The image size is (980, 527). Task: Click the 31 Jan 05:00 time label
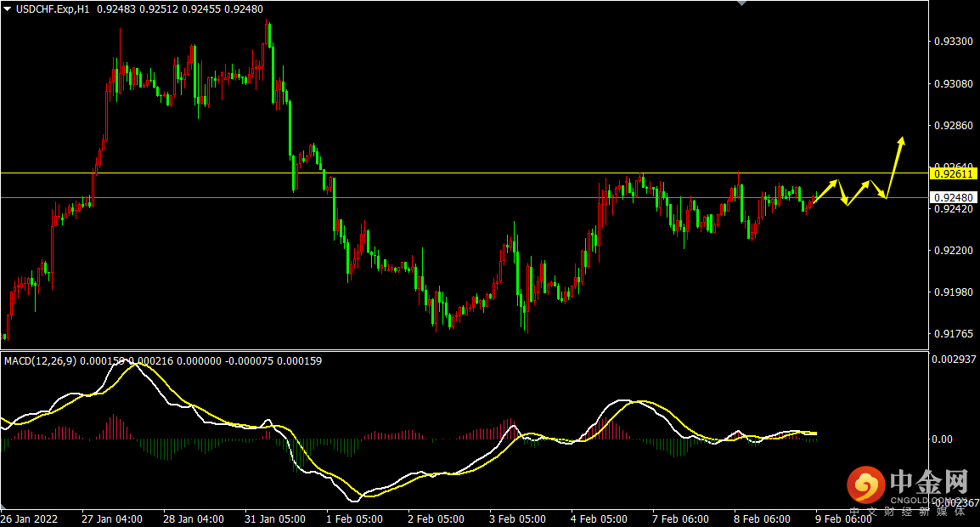tap(275, 519)
